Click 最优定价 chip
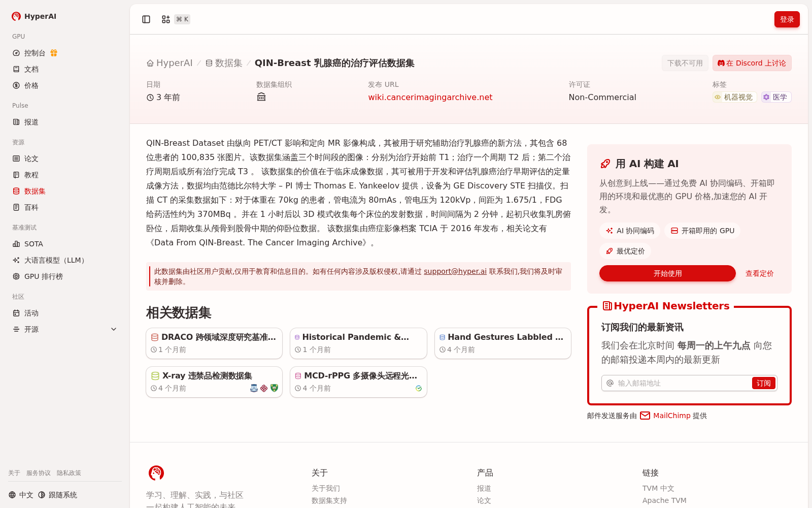The width and height of the screenshot is (812, 508). [x=625, y=251]
